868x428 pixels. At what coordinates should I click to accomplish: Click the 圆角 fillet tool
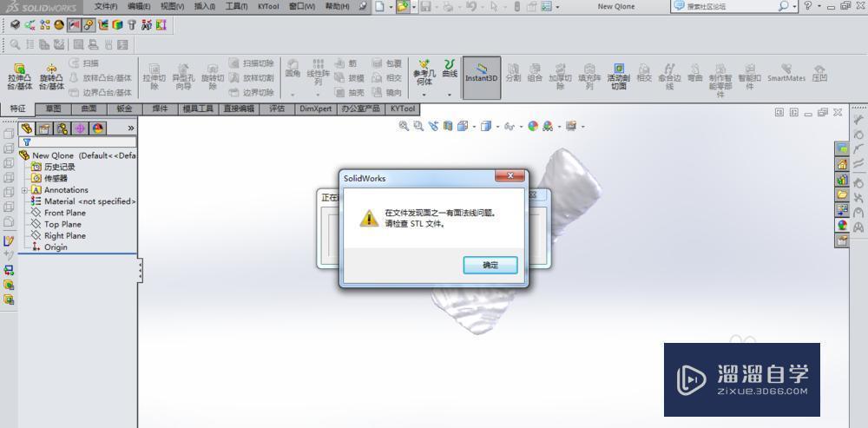coord(293,68)
